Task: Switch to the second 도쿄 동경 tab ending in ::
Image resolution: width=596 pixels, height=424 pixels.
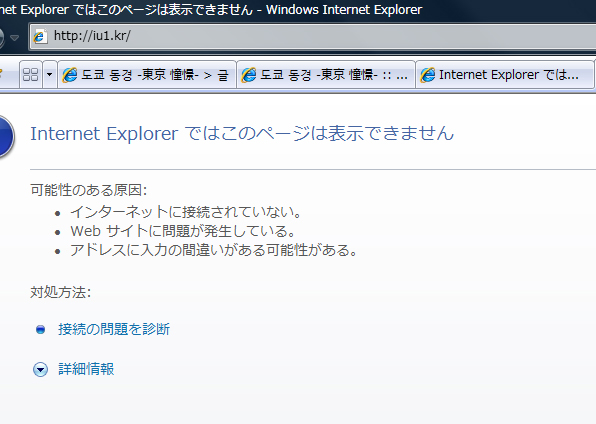Action: [x=326, y=75]
